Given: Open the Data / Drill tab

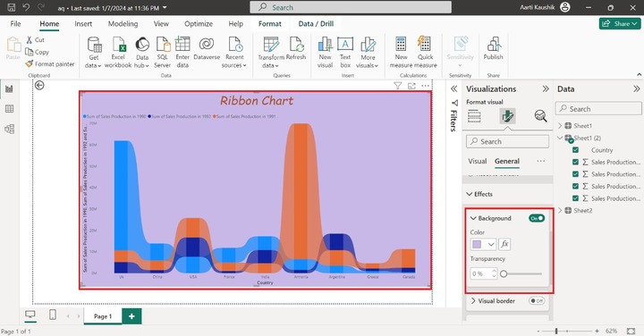Looking at the screenshot, I should click(x=316, y=24).
